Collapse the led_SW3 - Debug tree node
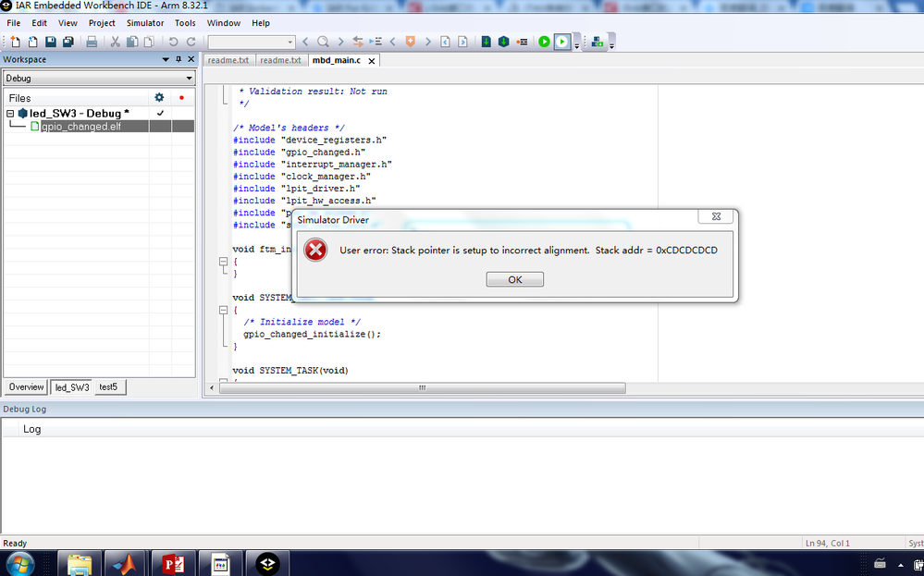Image resolution: width=924 pixels, height=576 pixels. click(x=10, y=113)
